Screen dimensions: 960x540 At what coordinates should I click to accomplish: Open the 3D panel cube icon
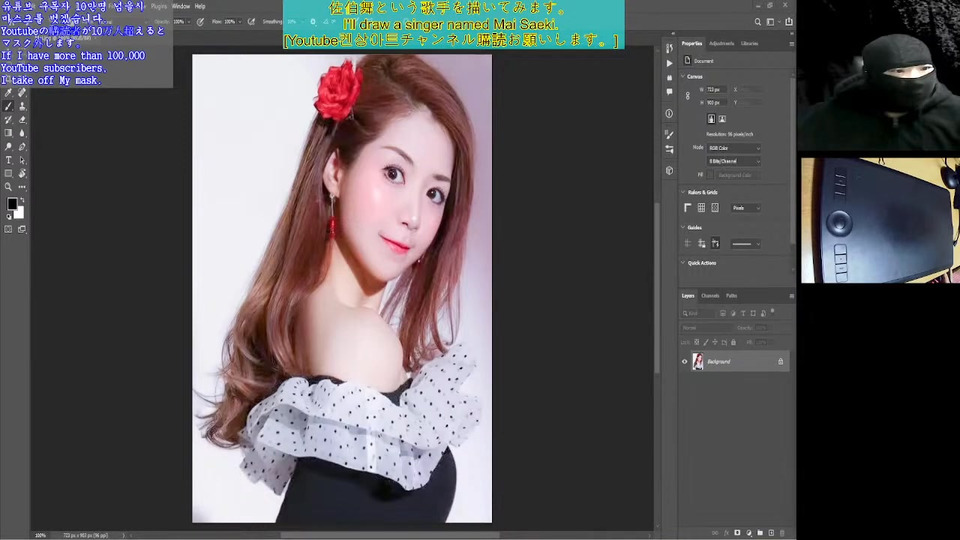(669, 171)
